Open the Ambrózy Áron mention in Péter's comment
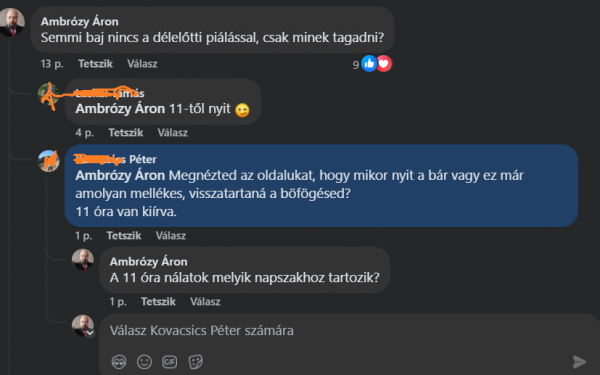 pyautogui.click(x=120, y=175)
